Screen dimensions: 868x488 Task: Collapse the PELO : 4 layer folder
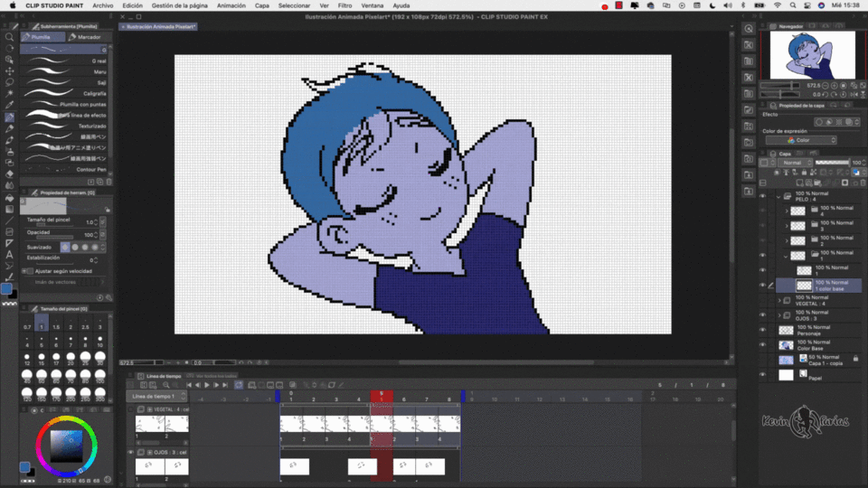pyautogui.click(x=778, y=196)
